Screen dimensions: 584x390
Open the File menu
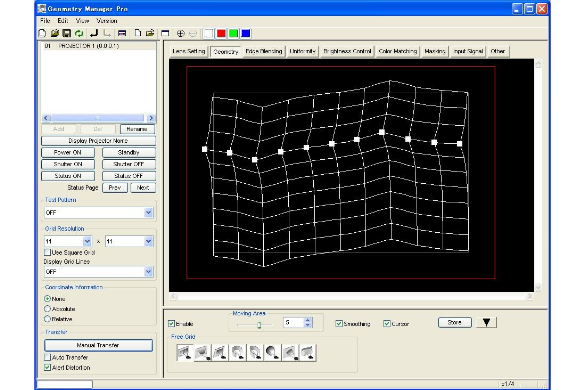click(x=45, y=21)
